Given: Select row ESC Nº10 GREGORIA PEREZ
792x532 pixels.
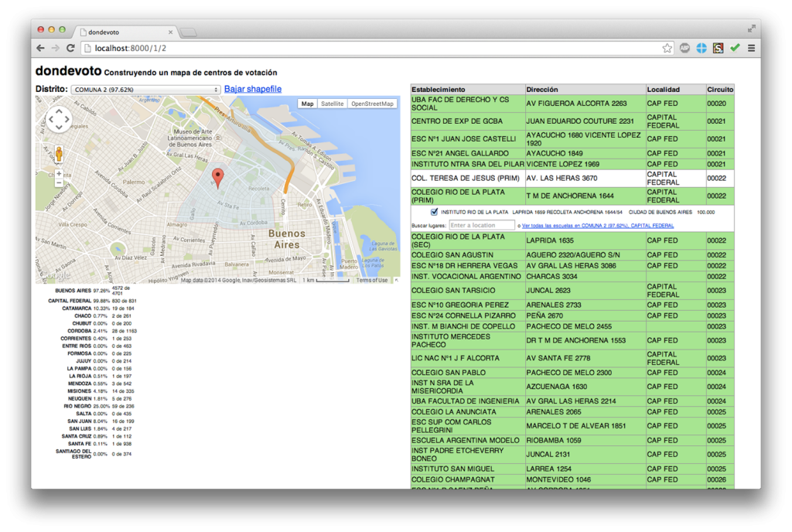Looking at the screenshot, I should 572,305.
